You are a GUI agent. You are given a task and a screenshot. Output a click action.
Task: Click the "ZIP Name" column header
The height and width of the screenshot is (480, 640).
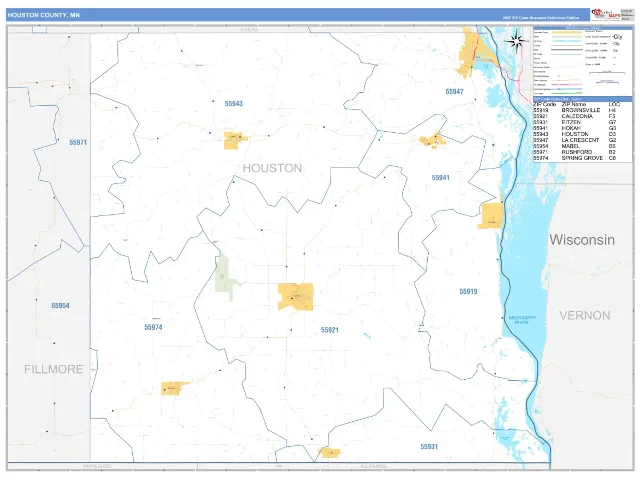573,104
